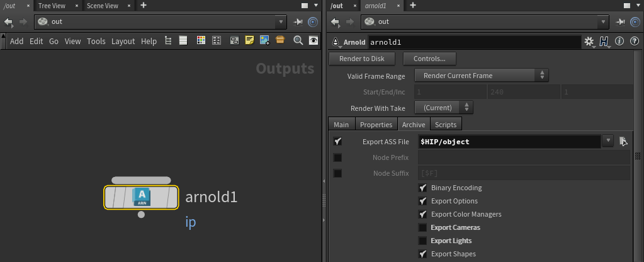This screenshot has height=262, width=644.
Task: Open the Help menu in network editor
Action: (149, 41)
